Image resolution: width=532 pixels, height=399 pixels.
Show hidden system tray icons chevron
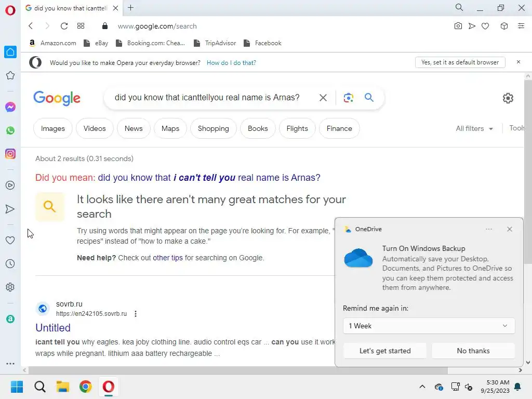coord(422,387)
